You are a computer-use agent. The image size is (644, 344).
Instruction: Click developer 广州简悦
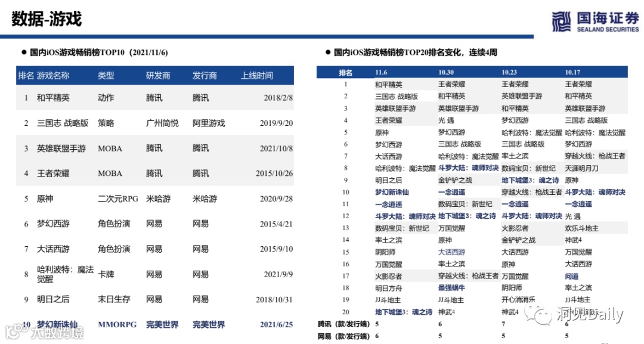coord(162,123)
